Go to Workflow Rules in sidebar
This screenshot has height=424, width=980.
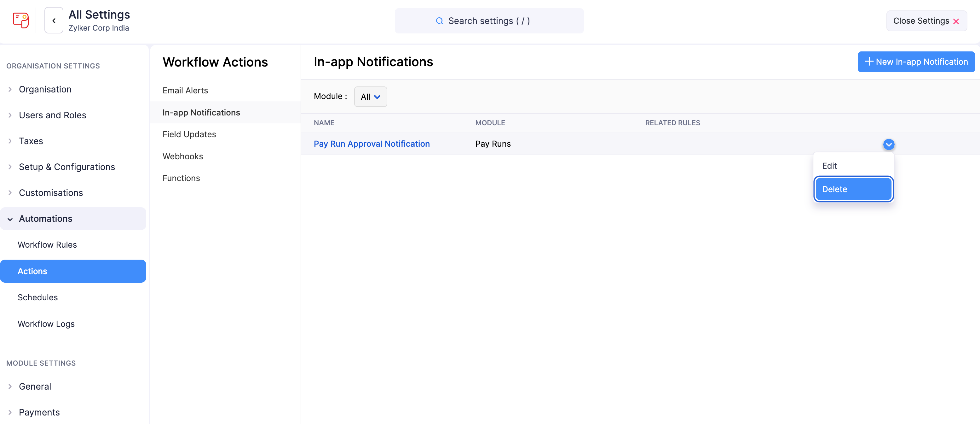click(x=73, y=245)
